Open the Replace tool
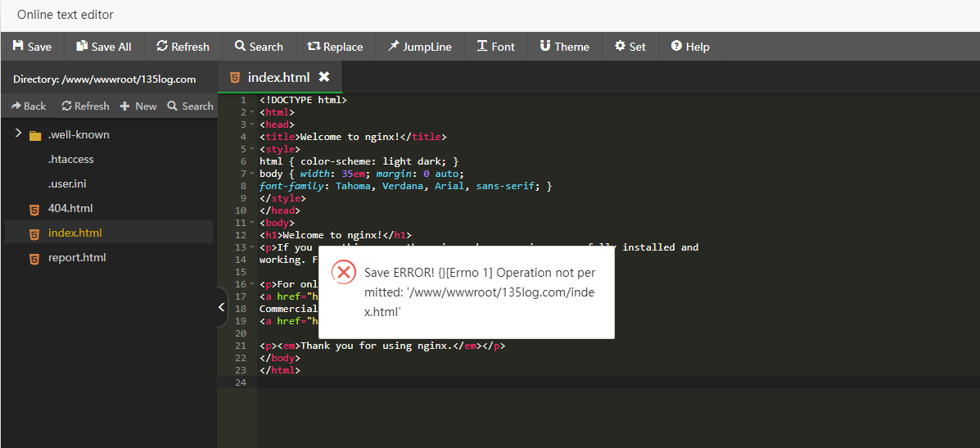 click(335, 47)
